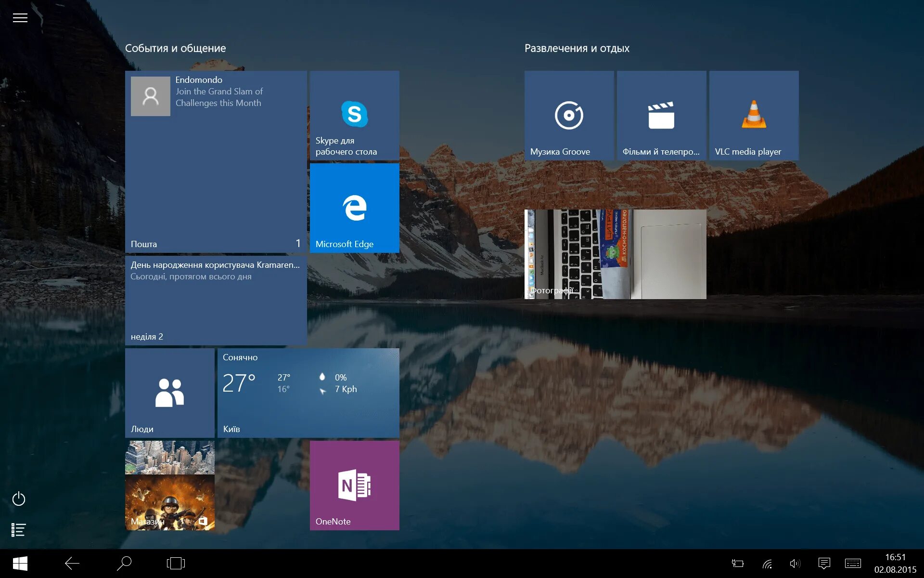Open the OneNote tile
924x578 pixels.
[354, 486]
